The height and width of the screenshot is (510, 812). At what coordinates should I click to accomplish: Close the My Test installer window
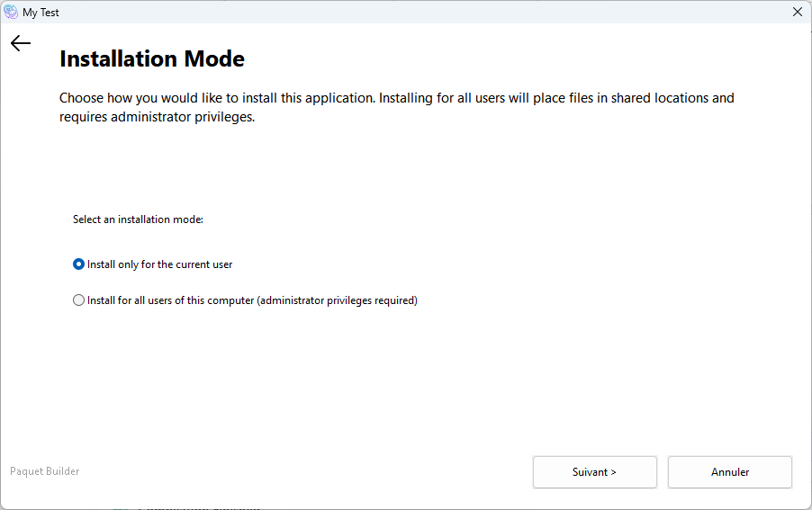coord(797,12)
